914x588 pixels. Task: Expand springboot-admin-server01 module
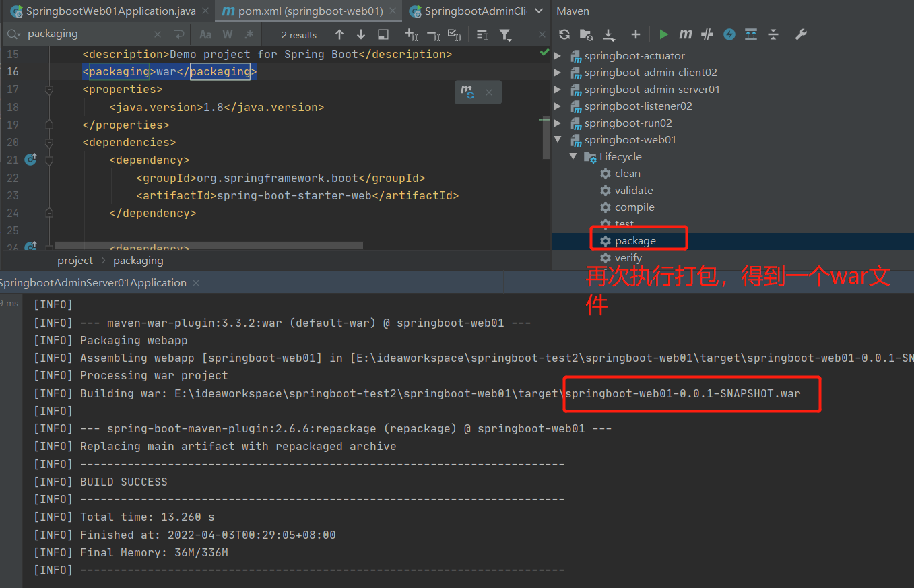558,90
